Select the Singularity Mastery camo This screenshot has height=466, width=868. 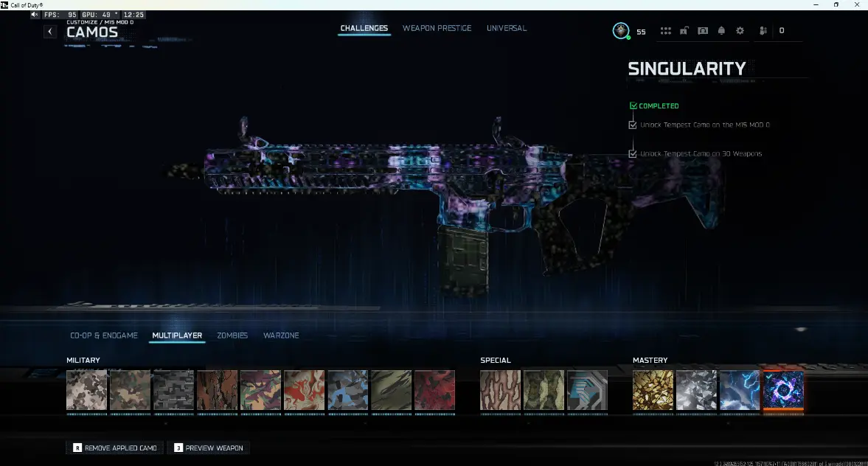(783, 391)
